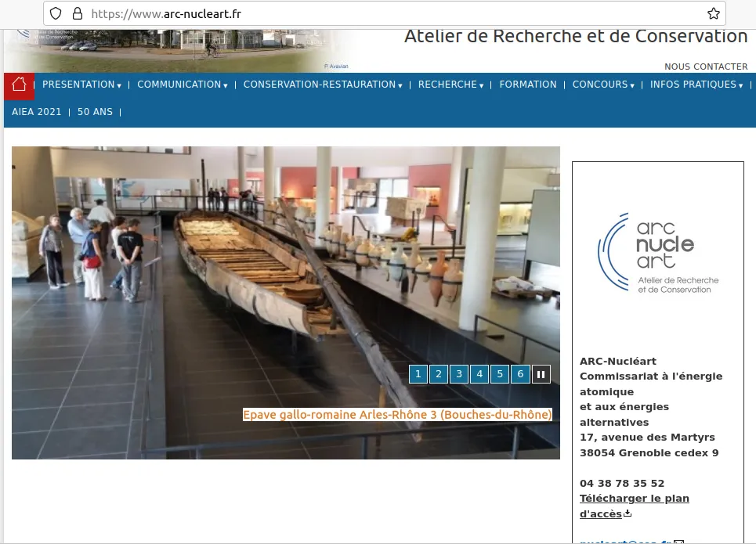The image size is (756, 544).
Task: Show slide 4 of the carousel
Action: (x=479, y=374)
